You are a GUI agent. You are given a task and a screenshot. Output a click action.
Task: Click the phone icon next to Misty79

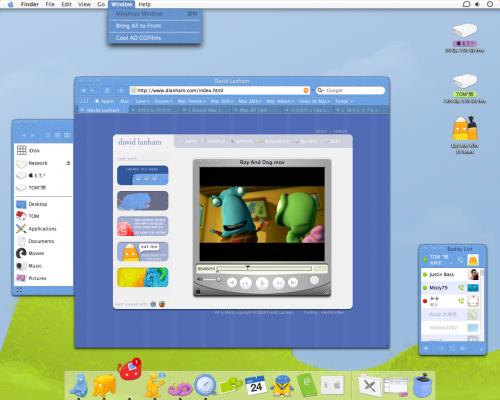[x=461, y=287]
